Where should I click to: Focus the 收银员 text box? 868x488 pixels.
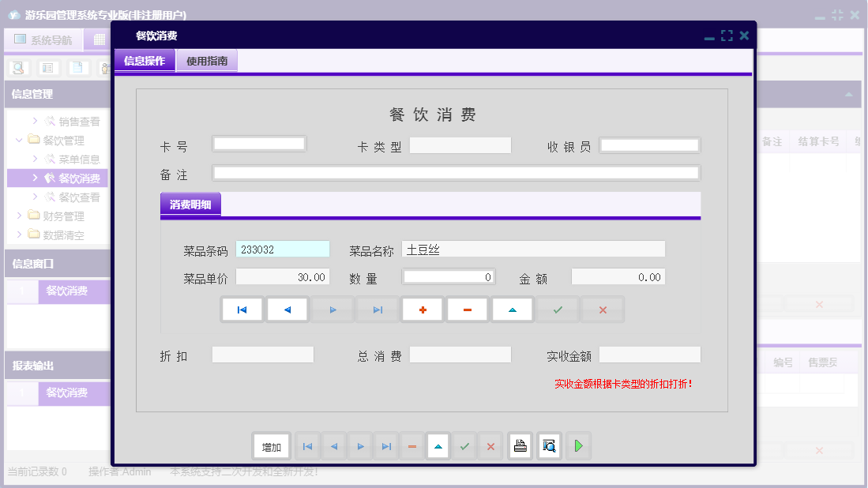(x=649, y=145)
